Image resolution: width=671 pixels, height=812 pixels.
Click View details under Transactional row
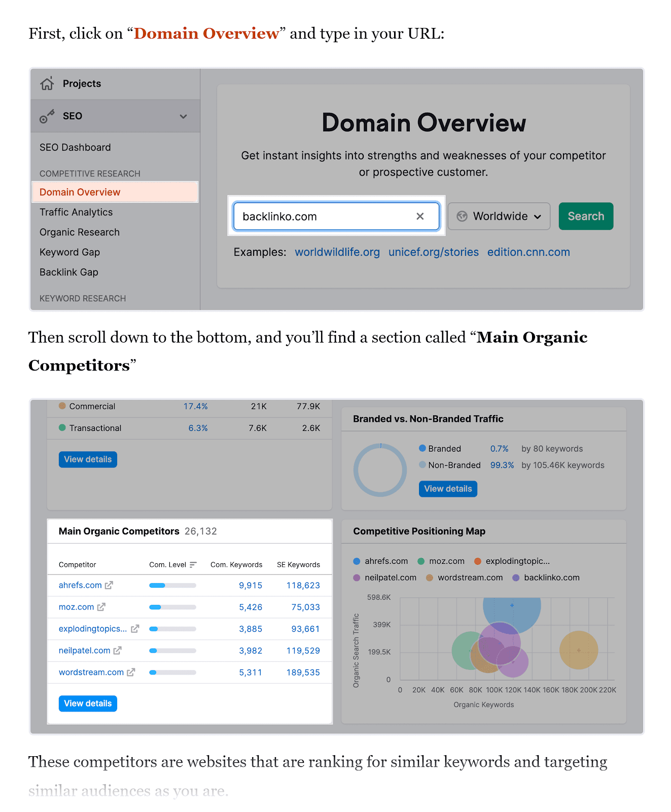click(x=88, y=459)
